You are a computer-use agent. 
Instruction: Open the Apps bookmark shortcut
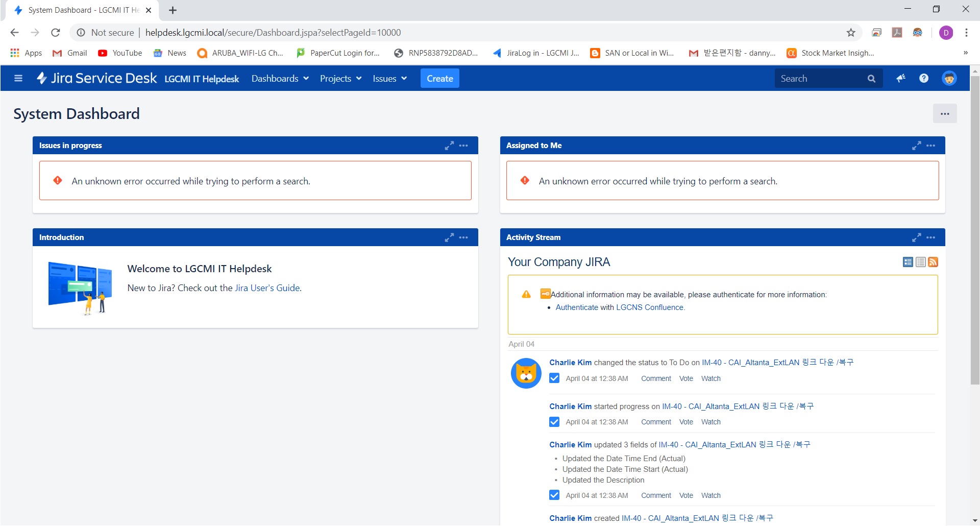point(26,53)
